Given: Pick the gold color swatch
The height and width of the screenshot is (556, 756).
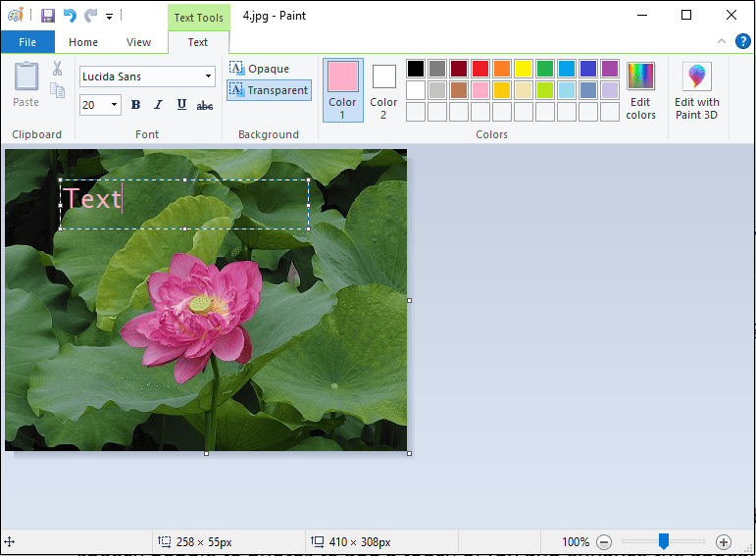Looking at the screenshot, I should (502, 90).
